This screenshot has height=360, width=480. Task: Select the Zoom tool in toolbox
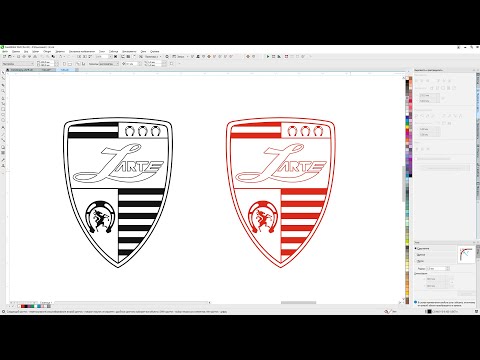[3, 91]
